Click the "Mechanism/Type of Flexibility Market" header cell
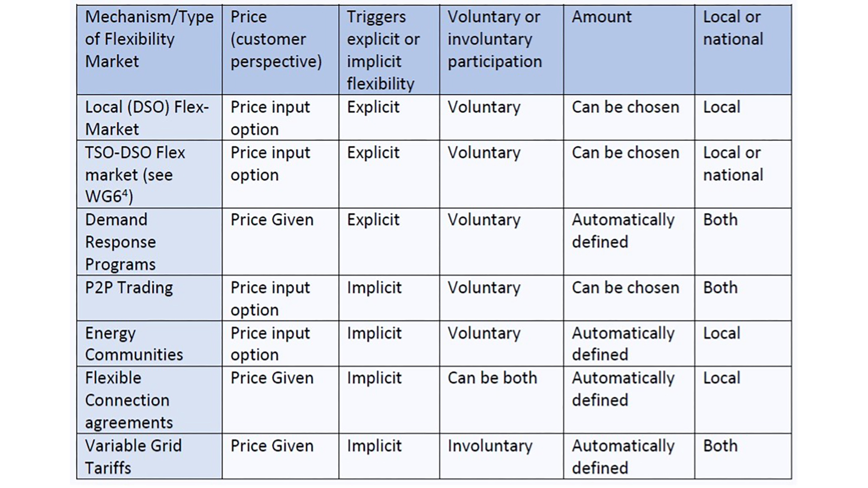Image resolution: width=868 pixels, height=488 pixels. coord(149,39)
